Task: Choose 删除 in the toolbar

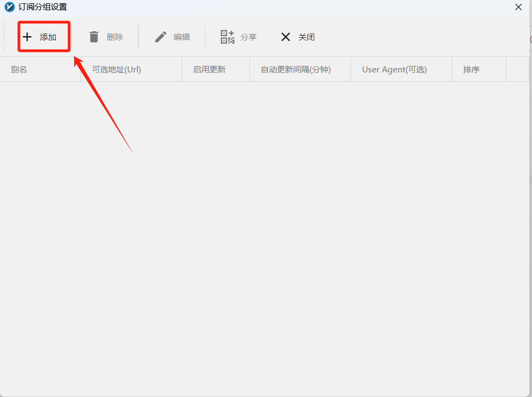Action: click(115, 37)
